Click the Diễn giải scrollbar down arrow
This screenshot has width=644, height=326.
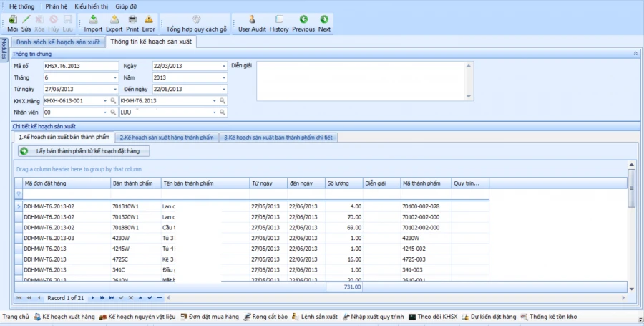point(469,97)
